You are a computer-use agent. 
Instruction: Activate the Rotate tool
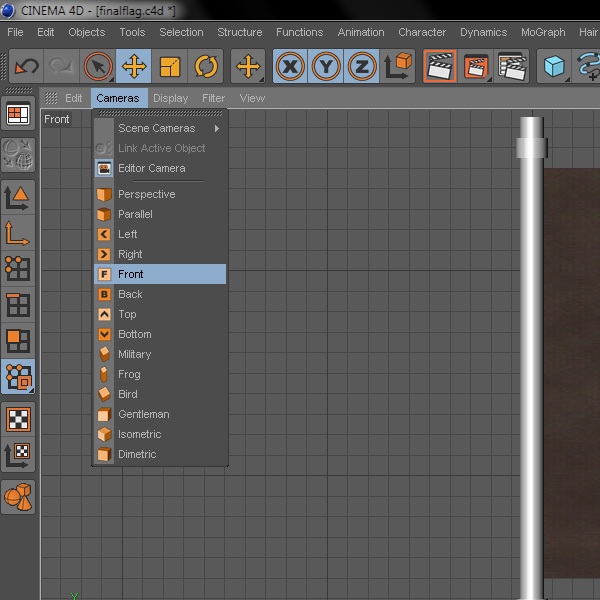pyautogui.click(x=205, y=66)
